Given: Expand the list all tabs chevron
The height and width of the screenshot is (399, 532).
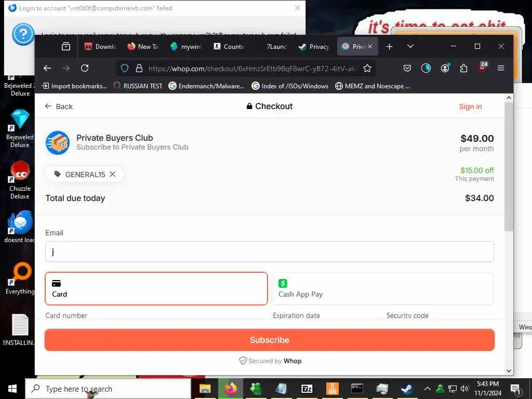Looking at the screenshot, I should tap(410, 46).
